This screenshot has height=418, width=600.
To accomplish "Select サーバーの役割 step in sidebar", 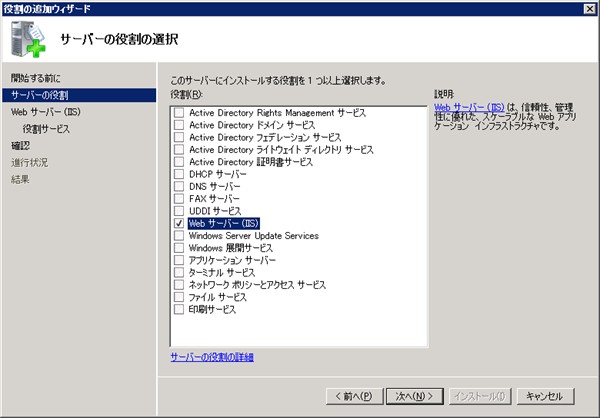I will pos(79,95).
